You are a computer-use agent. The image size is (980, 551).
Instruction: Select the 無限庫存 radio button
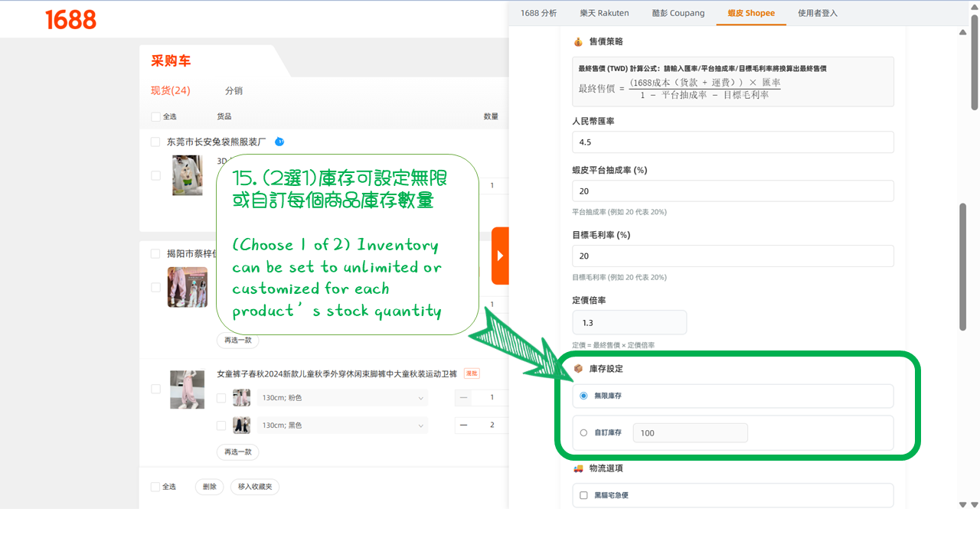[583, 396]
